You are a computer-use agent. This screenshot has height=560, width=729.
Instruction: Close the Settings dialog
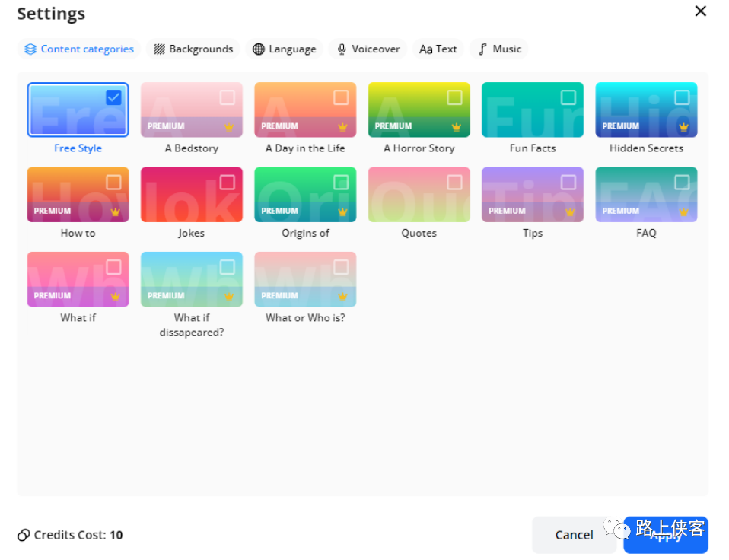701,11
